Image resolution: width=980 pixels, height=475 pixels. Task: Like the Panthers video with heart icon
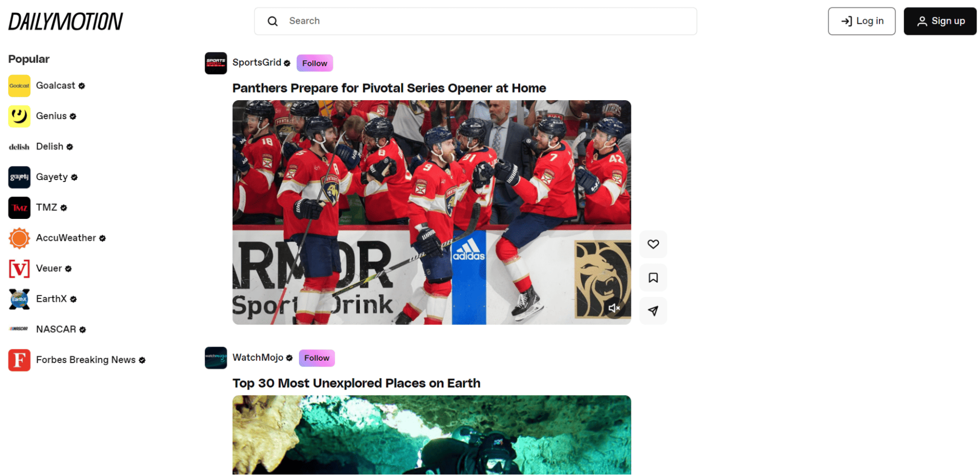click(x=653, y=244)
